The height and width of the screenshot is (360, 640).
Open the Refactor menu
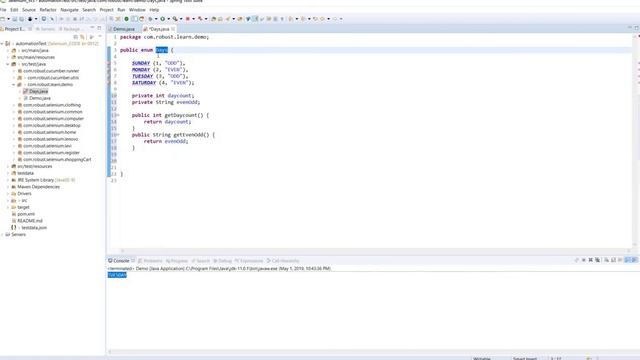(x=48, y=9)
